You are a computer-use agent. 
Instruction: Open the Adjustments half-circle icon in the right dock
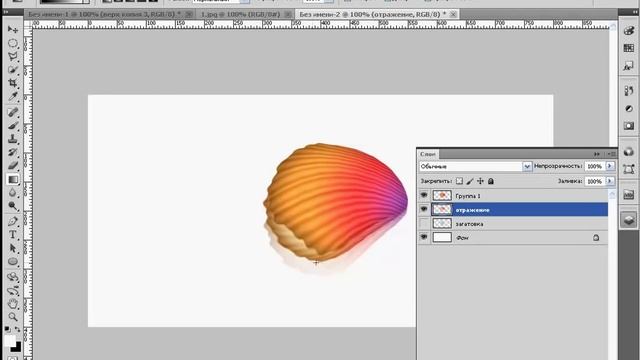pyautogui.click(x=629, y=109)
